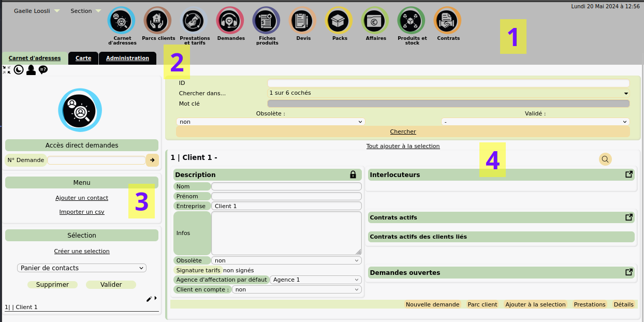644x322 pixels.
Task: Open Interlocuteurs in external view
Action: point(628,174)
